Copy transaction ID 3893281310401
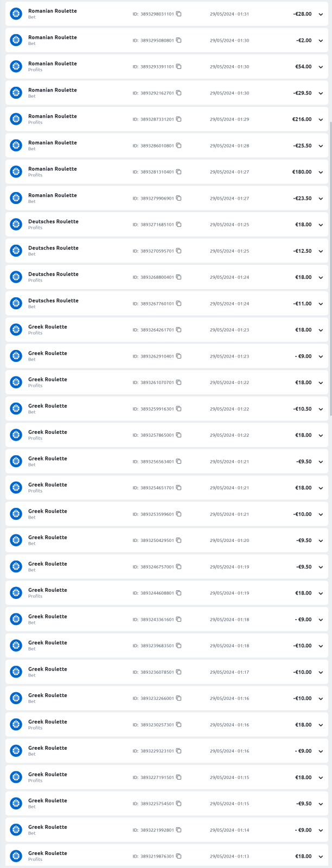The height and width of the screenshot is (868, 332). tap(179, 172)
